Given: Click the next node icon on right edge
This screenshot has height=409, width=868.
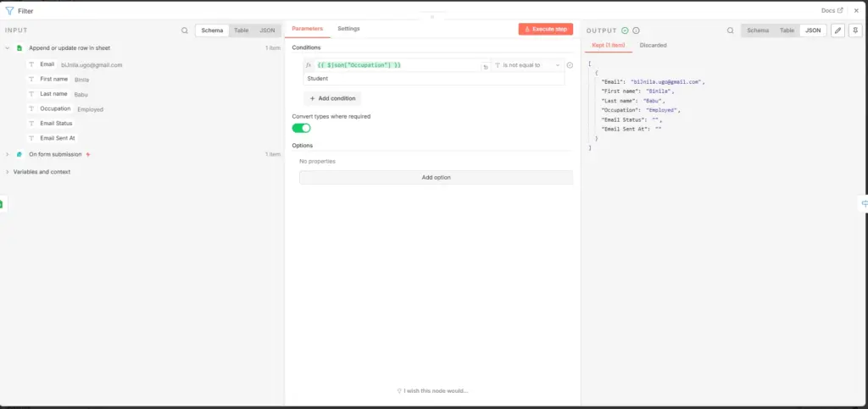Looking at the screenshot, I should pos(864,204).
